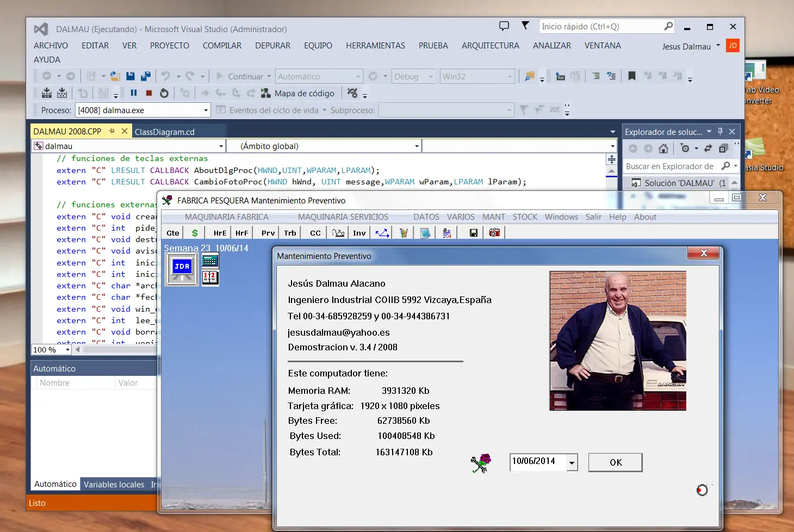Open file with the folder icon
The image size is (794, 532).
pos(115,76)
